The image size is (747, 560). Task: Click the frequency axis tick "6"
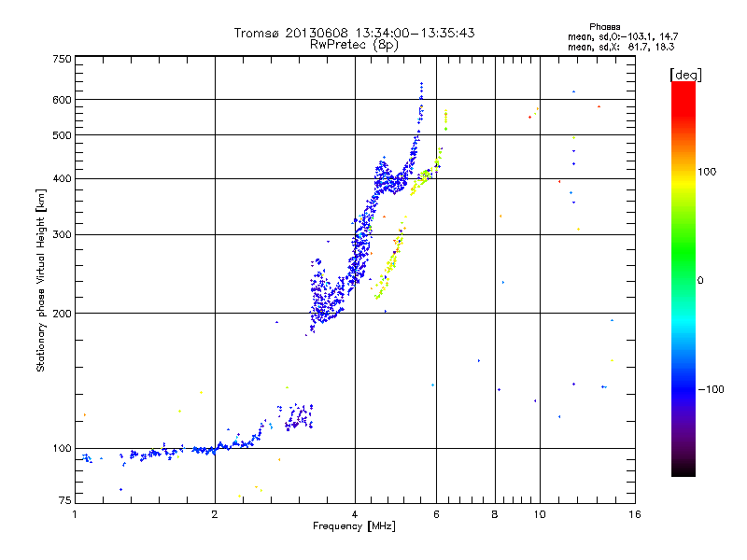(436, 514)
